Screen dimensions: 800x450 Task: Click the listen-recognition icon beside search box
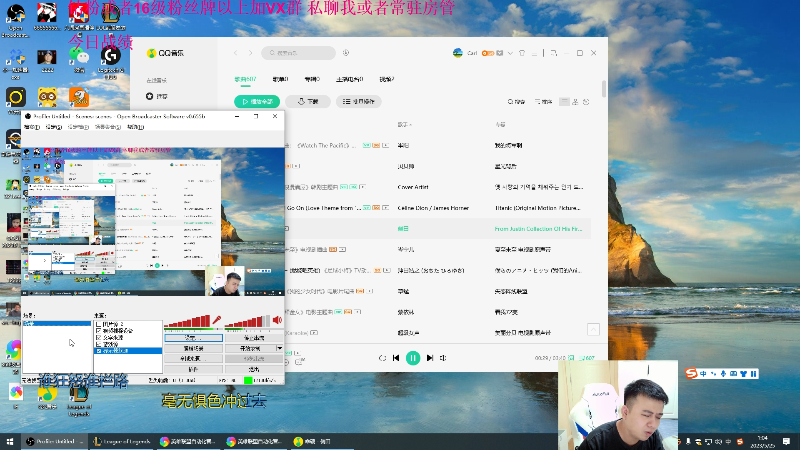click(x=346, y=53)
